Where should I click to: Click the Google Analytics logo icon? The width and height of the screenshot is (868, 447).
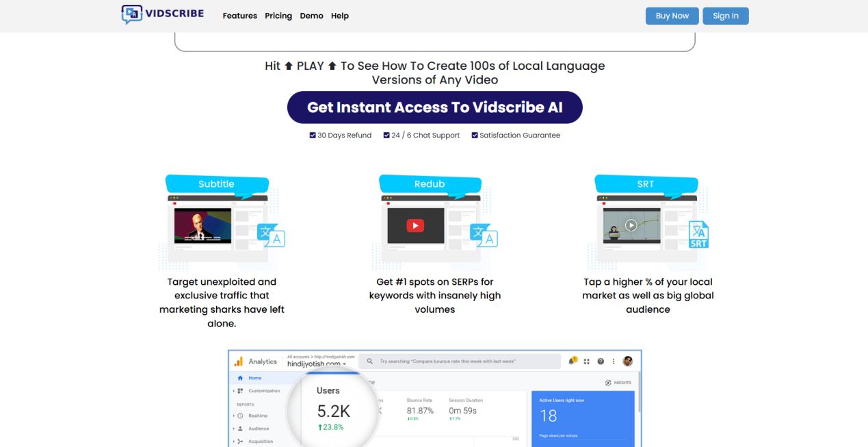coord(238,361)
